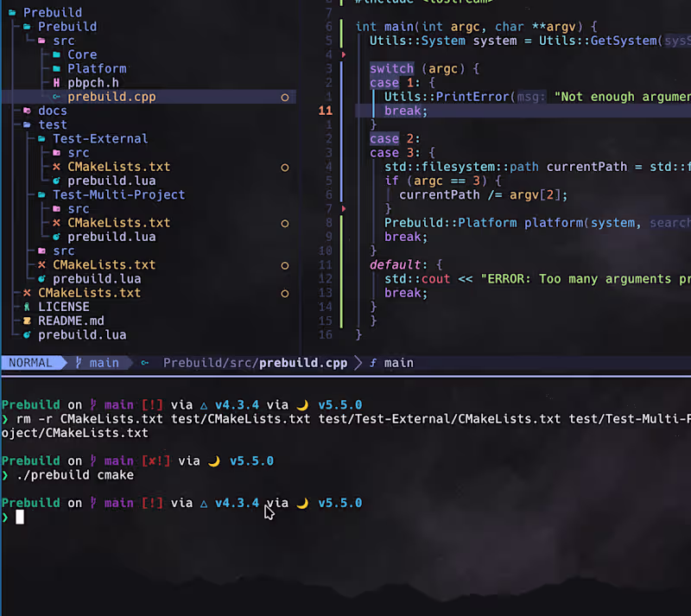
Task: Click the LICENSE file icon
Action: 27,307
